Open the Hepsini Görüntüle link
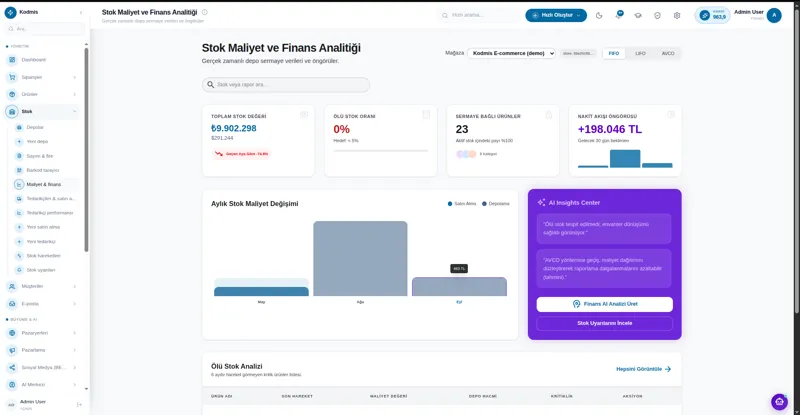800x415 pixels. (x=643, y=369)
